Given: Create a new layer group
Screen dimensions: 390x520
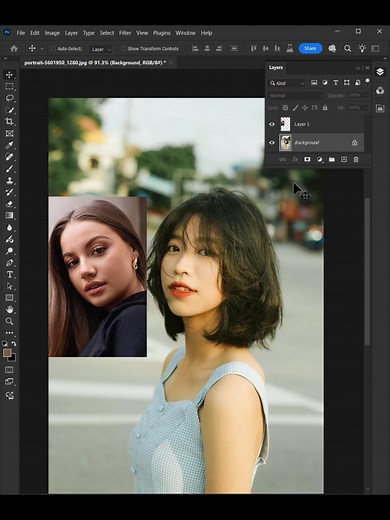Looking at the screenshot, I should click(332, 159).
